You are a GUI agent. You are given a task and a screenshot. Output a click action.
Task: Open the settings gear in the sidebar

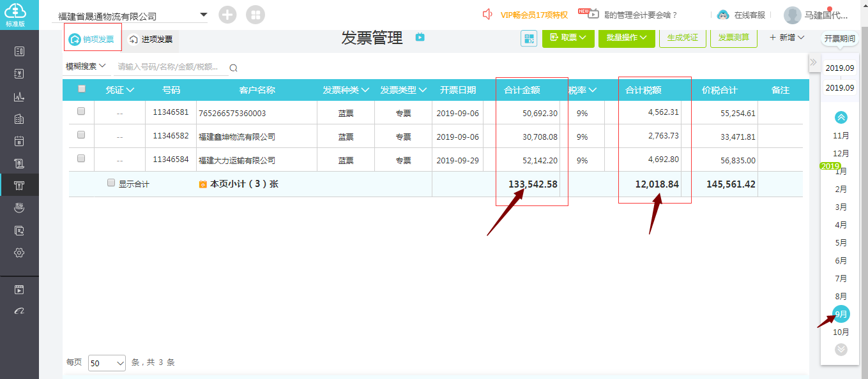click(x=19, y=253)
